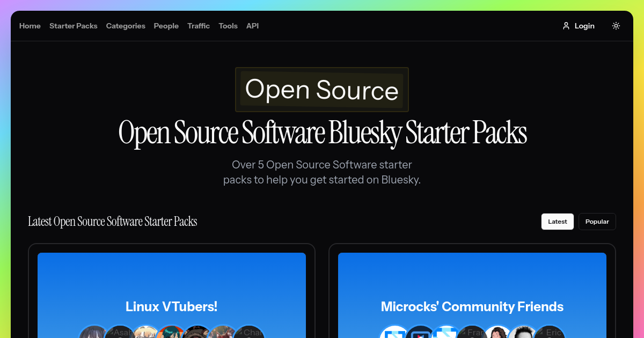Screen dimensions: 644x338
Task: Click the Login button
Action: 584,25
